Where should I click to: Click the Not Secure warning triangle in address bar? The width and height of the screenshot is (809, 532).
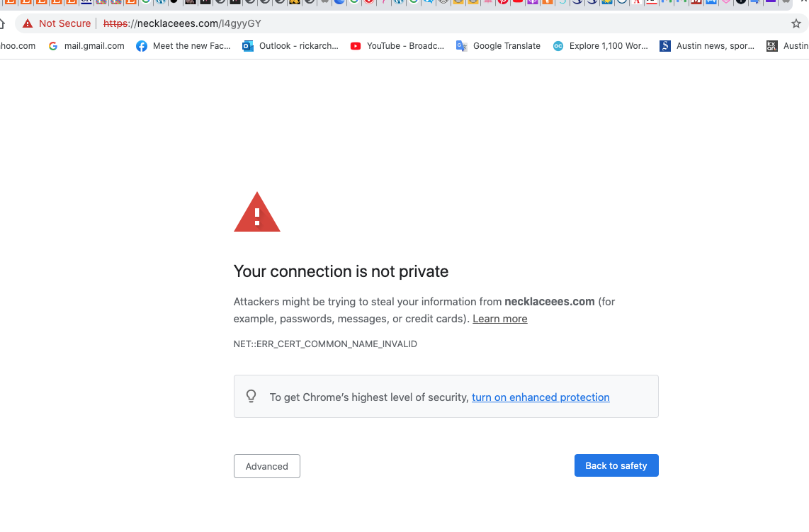coord(28,23)
